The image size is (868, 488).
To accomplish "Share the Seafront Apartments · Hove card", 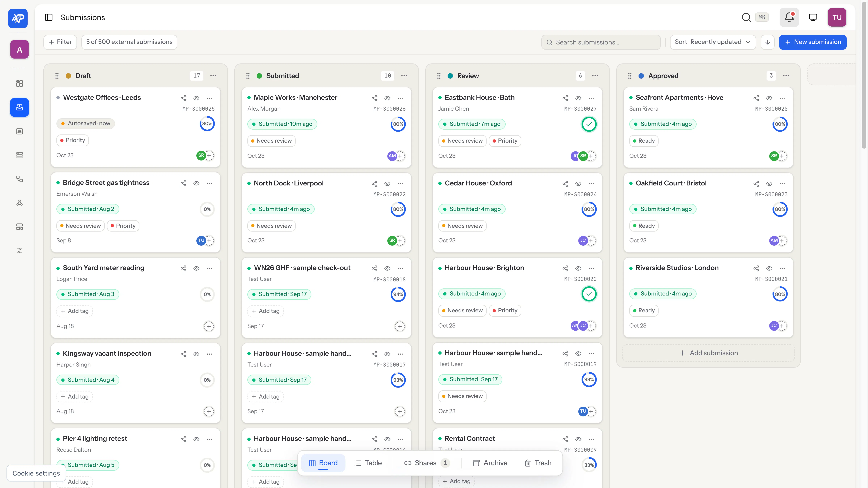I will point(756,98).
